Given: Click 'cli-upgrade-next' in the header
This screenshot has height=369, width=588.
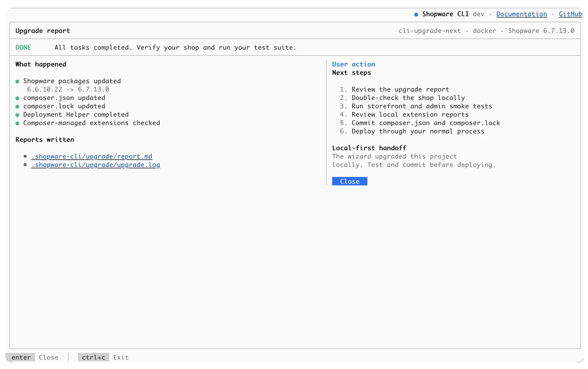Looking at the screenshot, I should tap(430, 31).
